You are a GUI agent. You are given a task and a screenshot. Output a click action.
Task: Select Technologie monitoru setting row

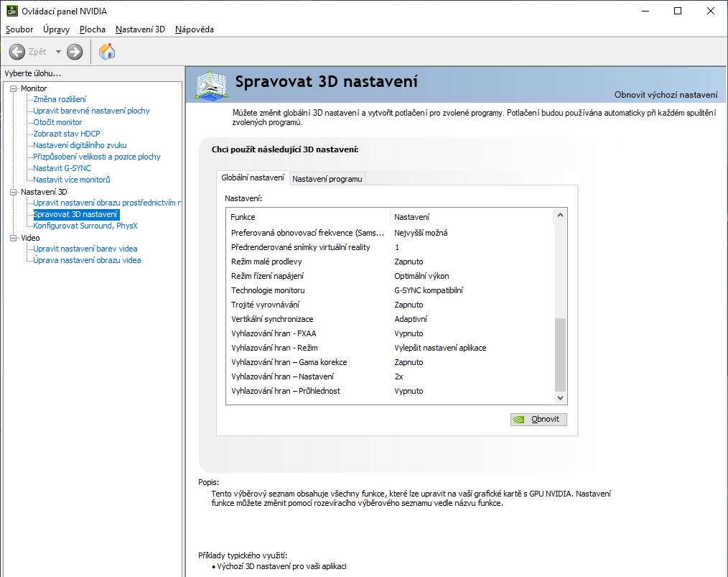[390, 290]
